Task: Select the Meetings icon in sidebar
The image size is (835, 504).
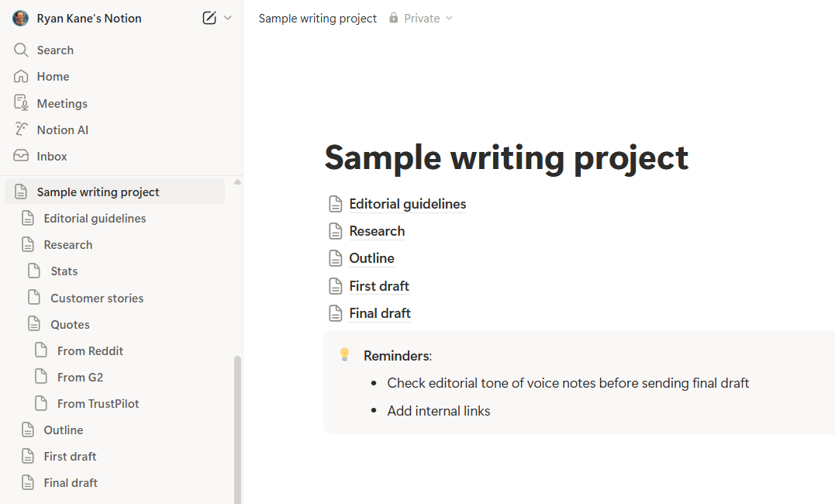Action: pyautogui.click(x=21, y=102)
